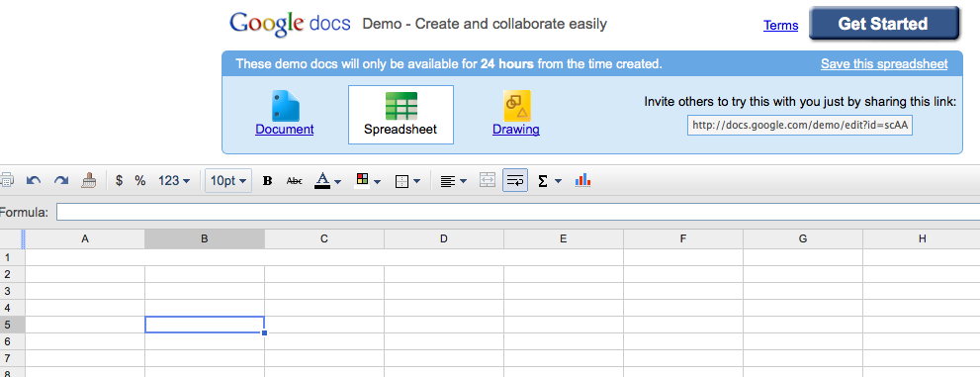The width and height of the screenshot is (980, 377).
Task: Undo the last action
Action: tap(34, 181)
